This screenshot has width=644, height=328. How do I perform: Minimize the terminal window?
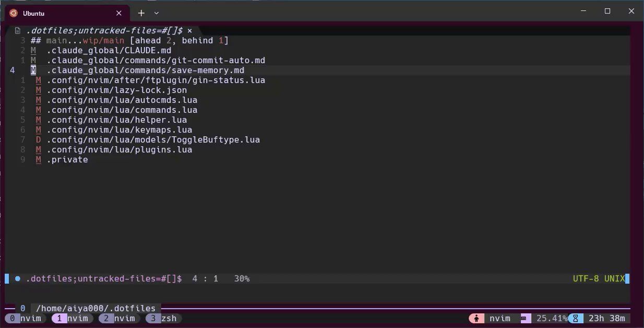pyautogui.click(x=583, y=11)
